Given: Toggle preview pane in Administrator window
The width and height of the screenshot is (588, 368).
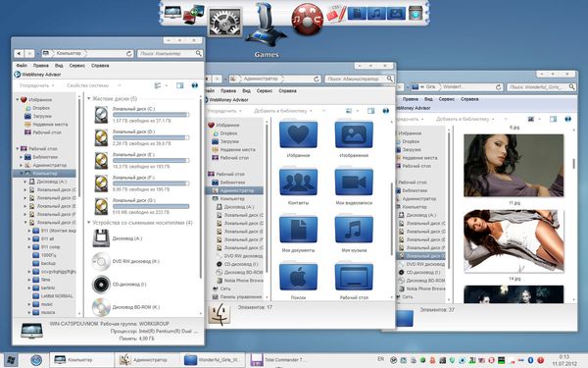Looking at the screenshot, I should tap(370, 111).
